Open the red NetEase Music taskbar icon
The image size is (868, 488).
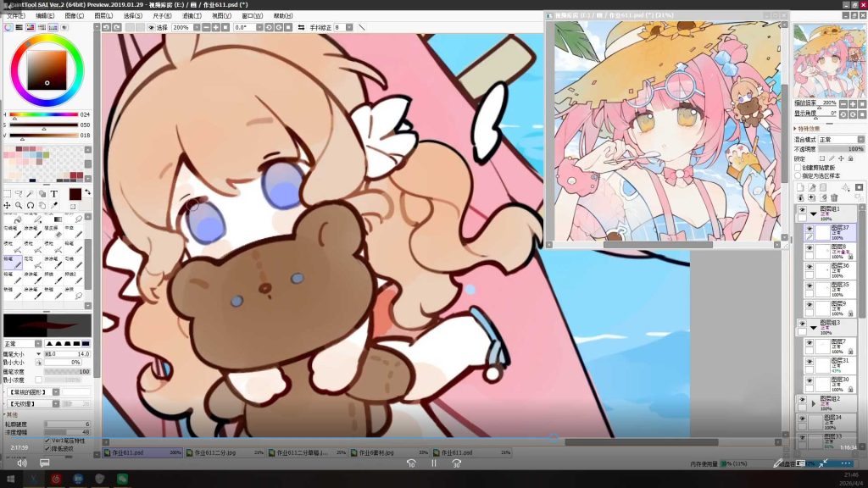pos(55,479)
